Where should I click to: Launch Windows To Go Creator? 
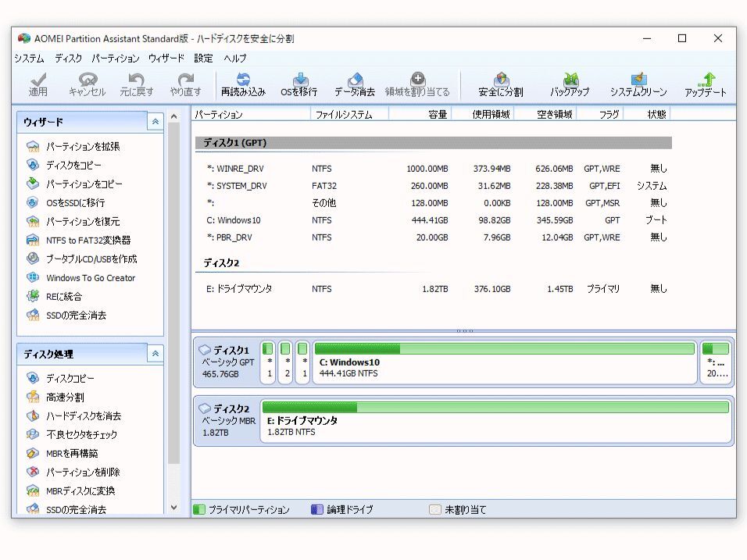point(81,278)
